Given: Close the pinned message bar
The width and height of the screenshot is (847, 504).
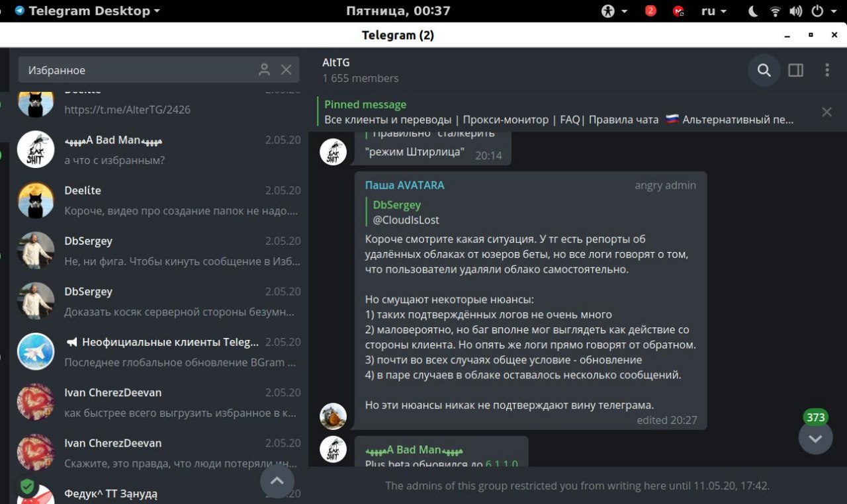Looking at the screenshot, I should coord(826,112).
